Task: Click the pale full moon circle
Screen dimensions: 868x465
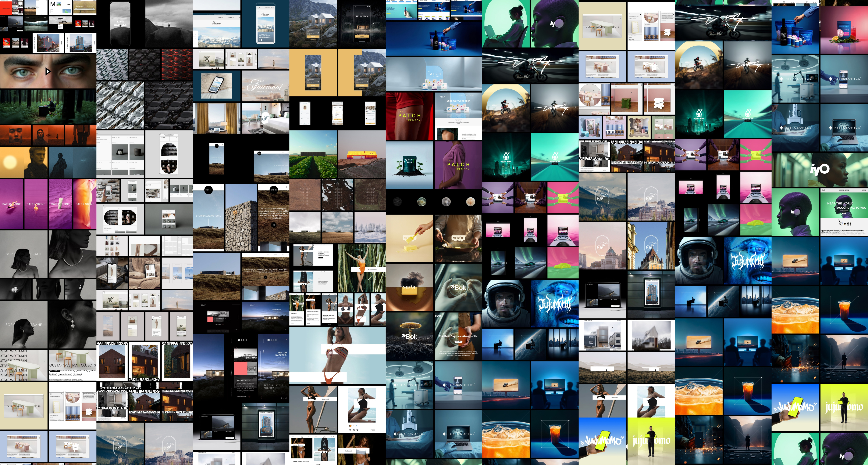Action: (x=470, y=202)
